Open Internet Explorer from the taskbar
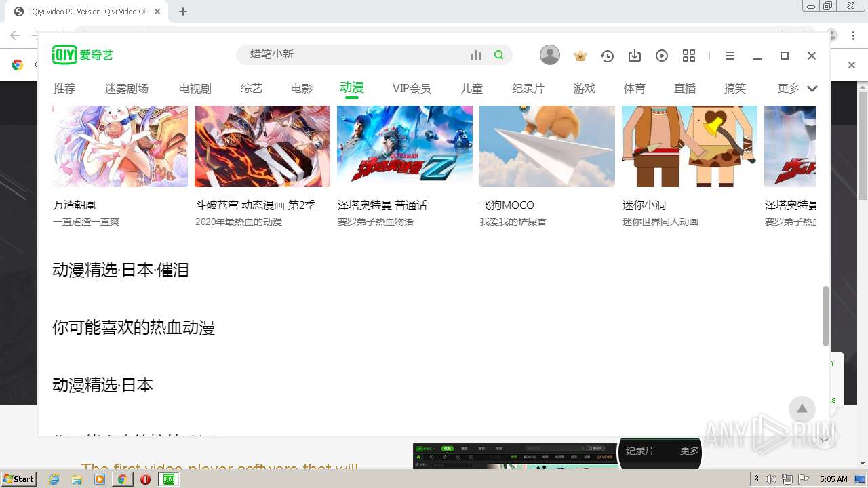This screenshot has width=868, height=488. [x=54, y=479]
